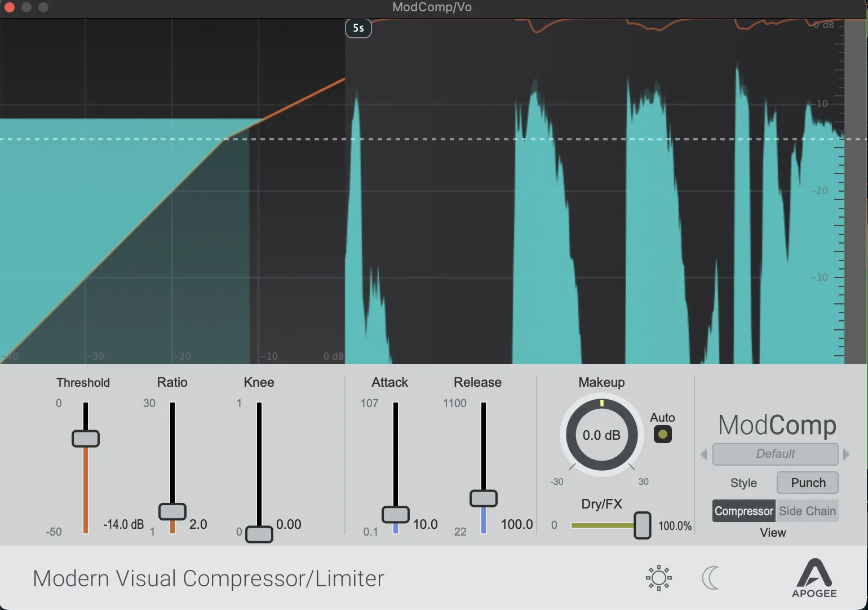Select next preset arrow
This screenshot has width=868, height=610.
(846, 454)
